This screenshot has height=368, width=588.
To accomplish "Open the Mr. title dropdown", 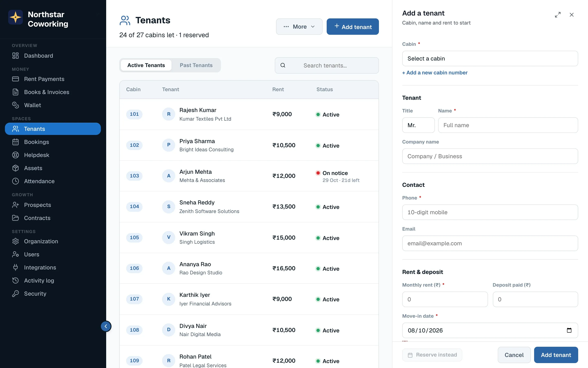I will (418, 125).
